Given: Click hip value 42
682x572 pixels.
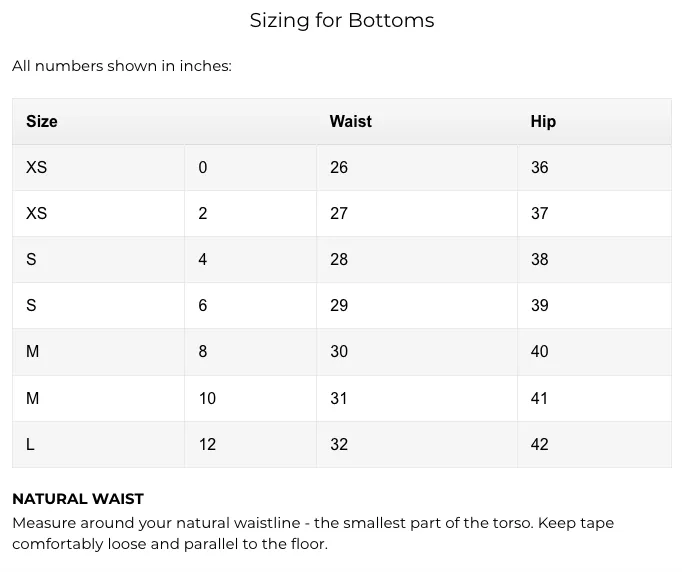Looking at the screenshot, I should 539,445.
